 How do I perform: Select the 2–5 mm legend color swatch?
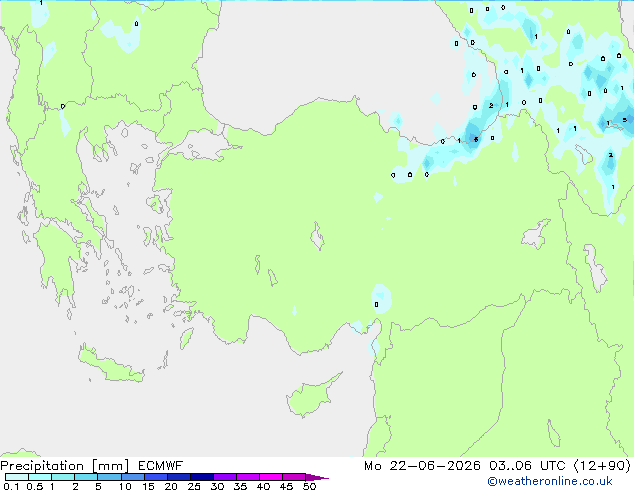pos(86,477)
